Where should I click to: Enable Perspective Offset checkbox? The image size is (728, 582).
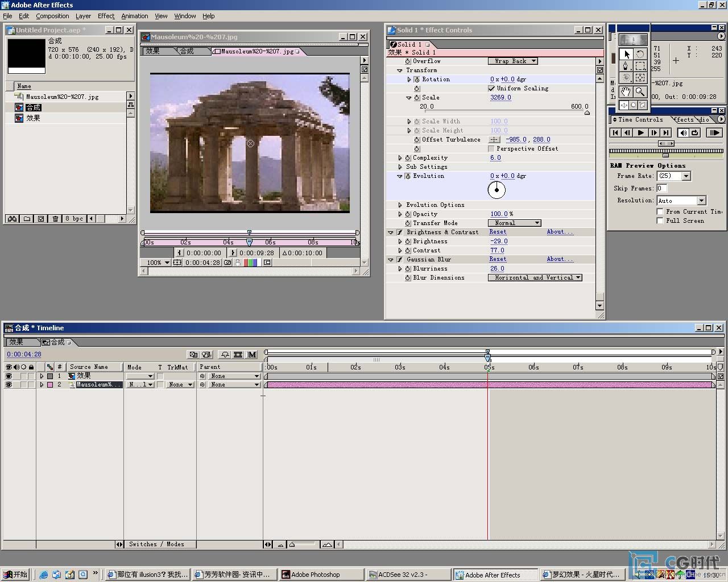click(491, 148)
